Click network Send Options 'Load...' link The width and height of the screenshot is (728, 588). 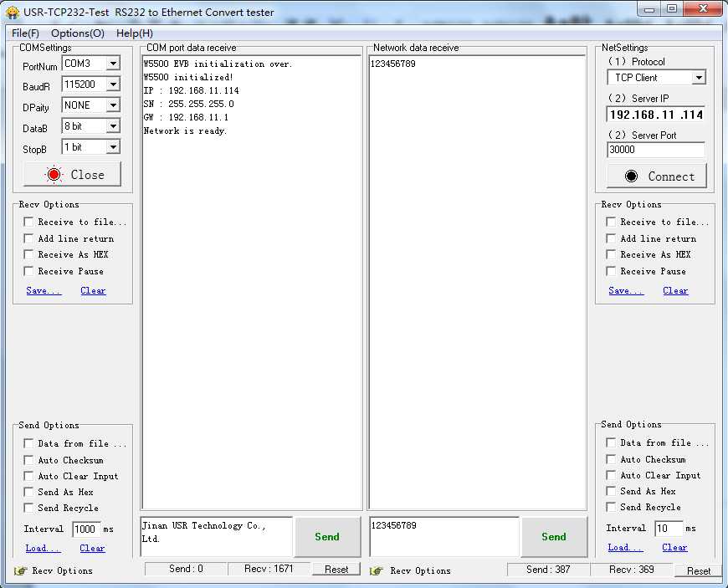tap(625, 548)
